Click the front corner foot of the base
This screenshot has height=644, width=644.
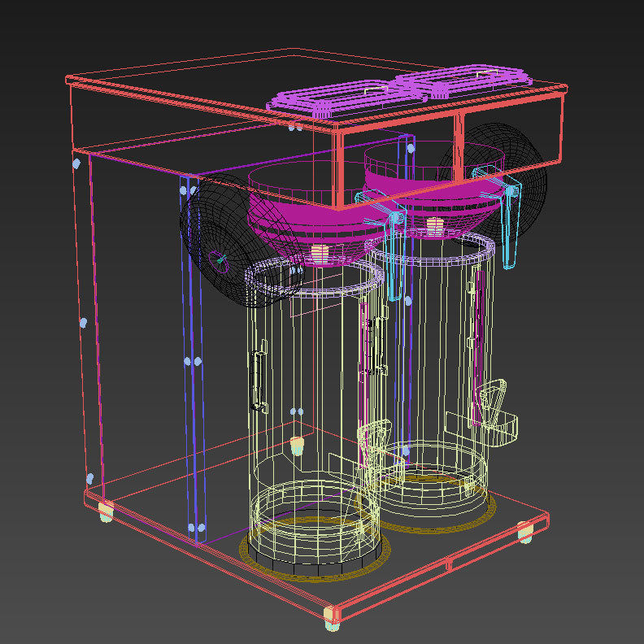tap(332, 618)
